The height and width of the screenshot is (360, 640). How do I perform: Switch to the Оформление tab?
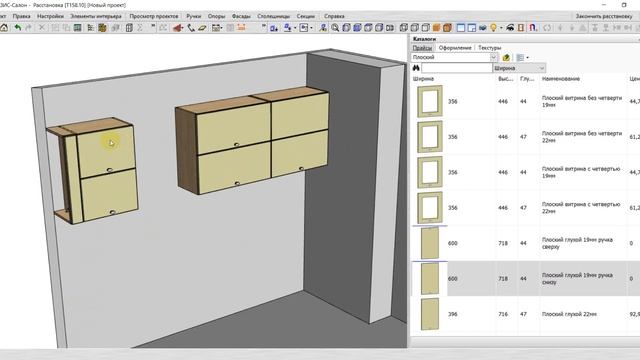455,48
